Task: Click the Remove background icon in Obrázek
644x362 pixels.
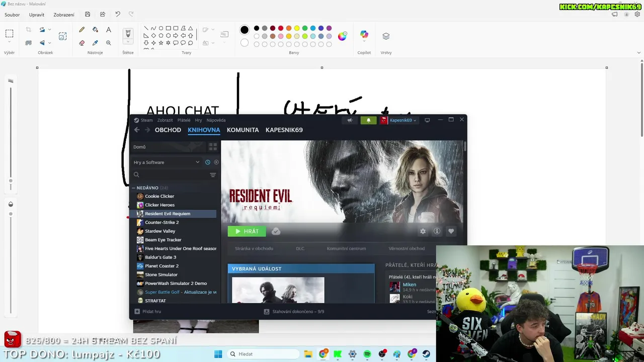Action: tap(29, 43)
